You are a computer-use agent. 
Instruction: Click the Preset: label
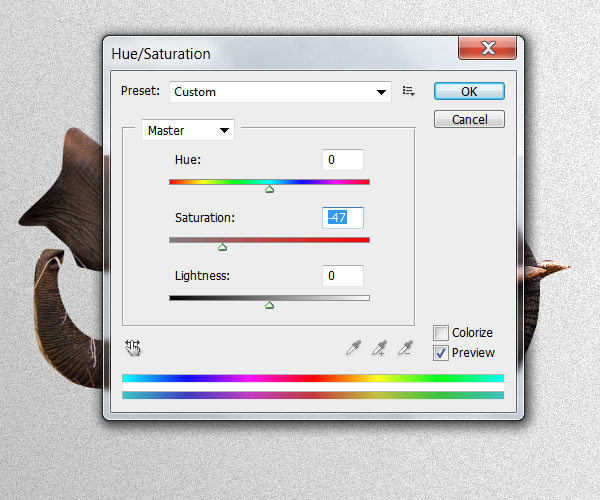[x=140, y=91]
